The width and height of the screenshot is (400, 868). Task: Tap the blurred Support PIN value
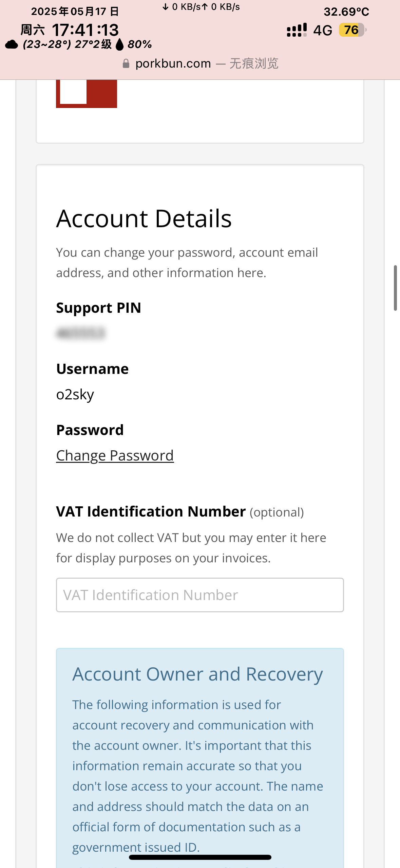click(x=81, y=333)
